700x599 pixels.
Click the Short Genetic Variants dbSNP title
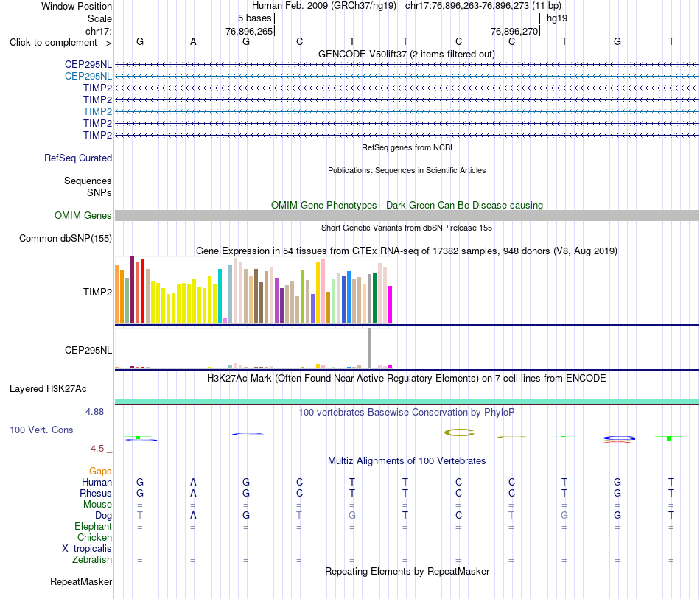pos(407,228)
